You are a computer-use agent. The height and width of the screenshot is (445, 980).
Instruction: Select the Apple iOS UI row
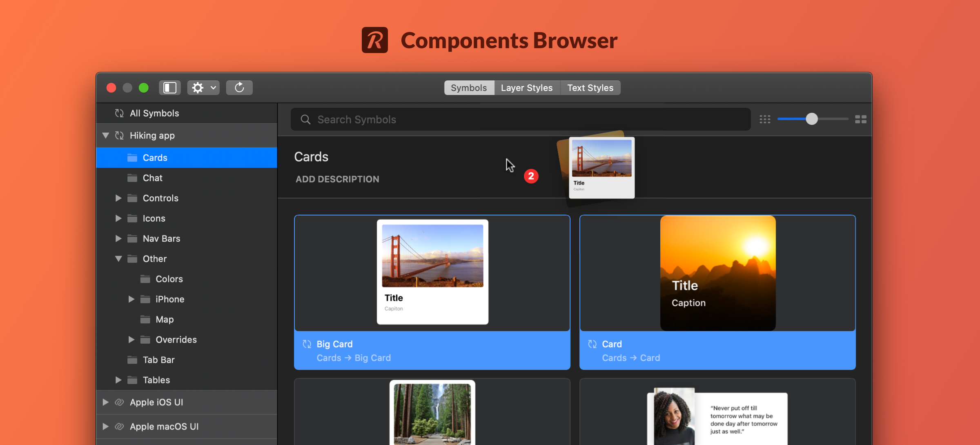coord(187,402)
